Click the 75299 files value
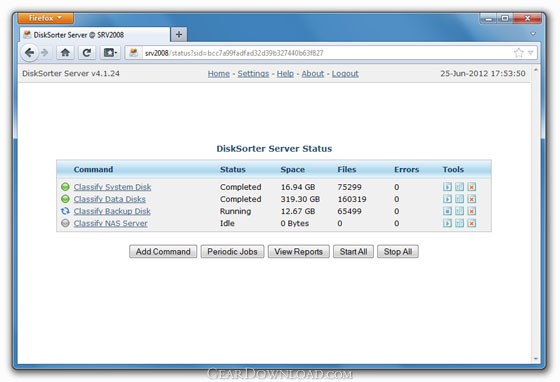This screenshot has height=382, width=560. click(x=349, y=187)
